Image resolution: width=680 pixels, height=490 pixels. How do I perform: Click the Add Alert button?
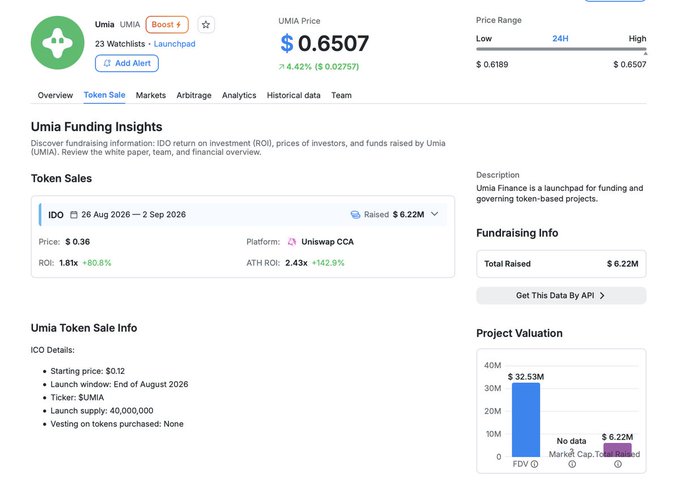coord(127,63)
